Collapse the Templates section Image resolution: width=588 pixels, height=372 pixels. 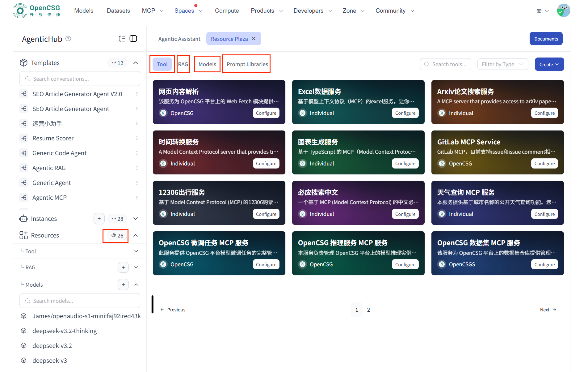136,63
